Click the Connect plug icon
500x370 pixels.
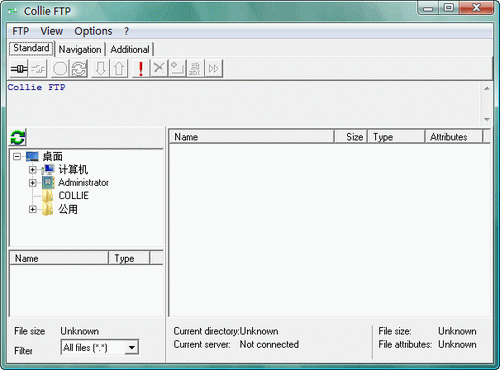(19, 69)
